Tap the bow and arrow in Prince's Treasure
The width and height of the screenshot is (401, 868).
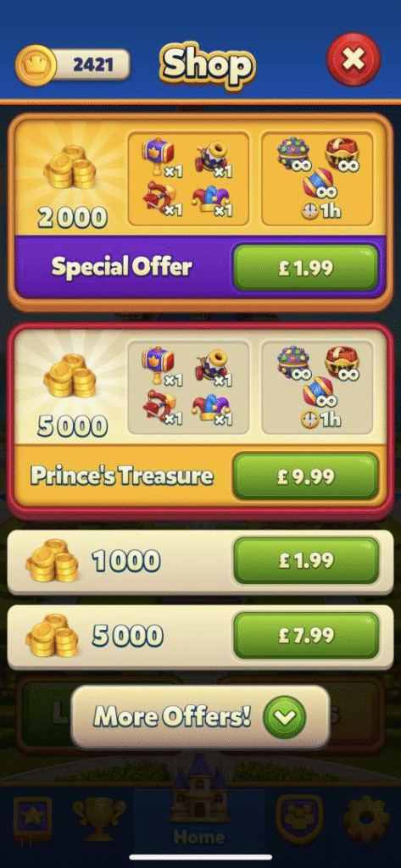[159, 409]
